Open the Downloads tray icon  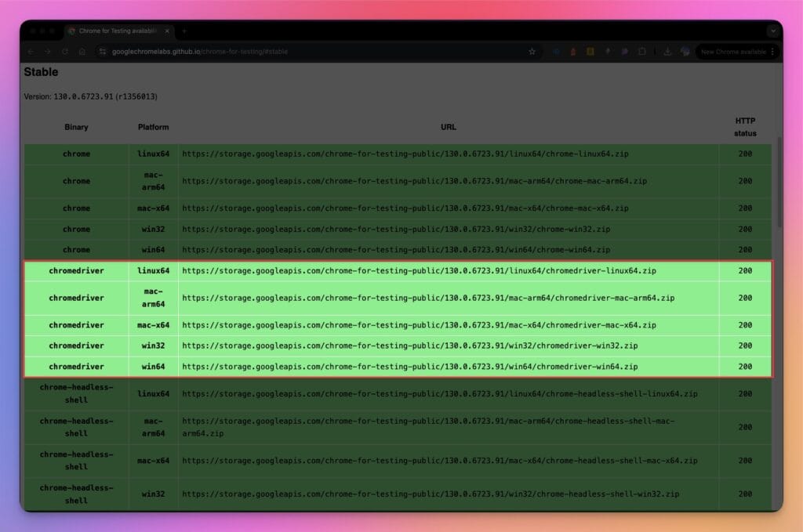(667, 52)
